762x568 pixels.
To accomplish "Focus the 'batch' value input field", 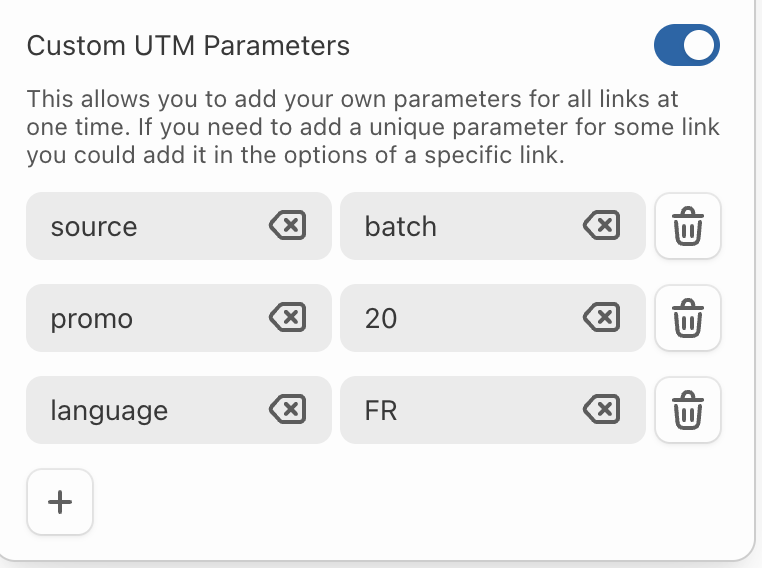I will click(450, 226).
